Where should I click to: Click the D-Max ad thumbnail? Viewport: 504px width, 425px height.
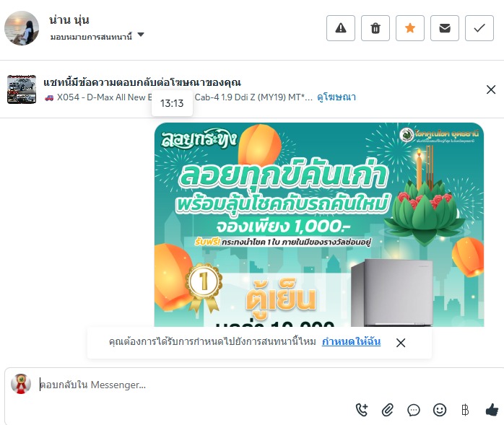[22, 89]
